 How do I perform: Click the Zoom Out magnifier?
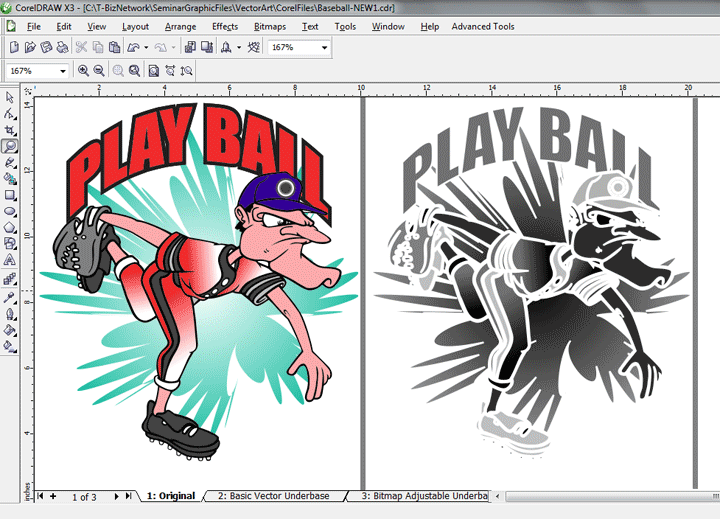[99, 71]
